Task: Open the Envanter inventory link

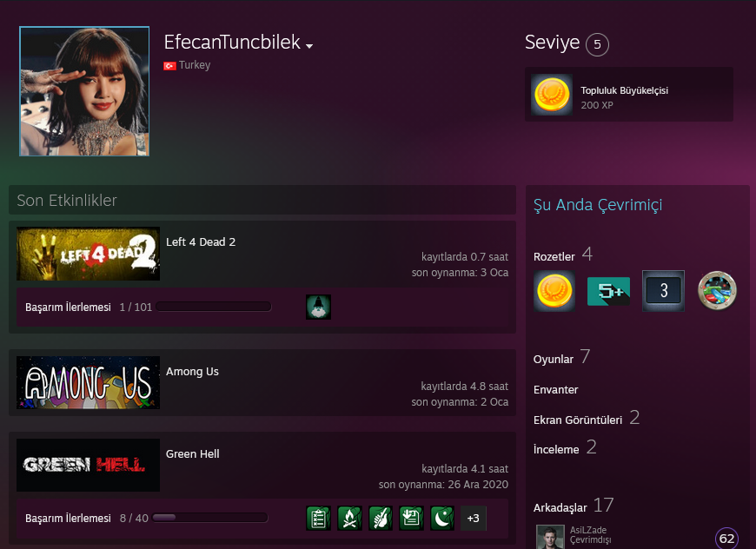Action: pos(555,389)
